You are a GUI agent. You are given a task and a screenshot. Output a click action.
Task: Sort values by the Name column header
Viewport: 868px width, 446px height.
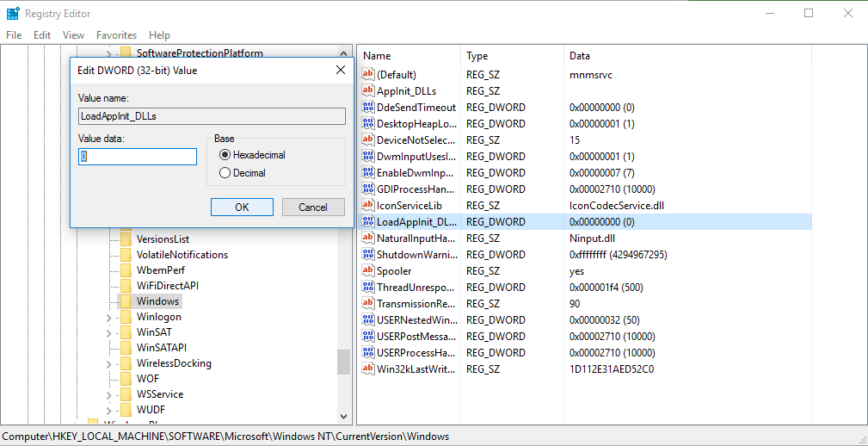pos(409,56)
